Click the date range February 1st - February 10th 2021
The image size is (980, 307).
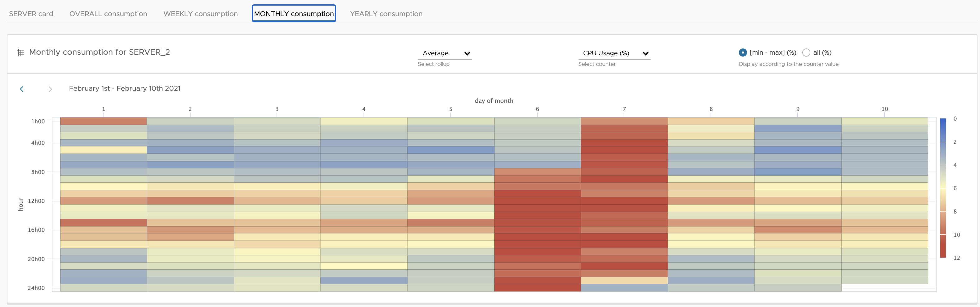click(125, 88)
